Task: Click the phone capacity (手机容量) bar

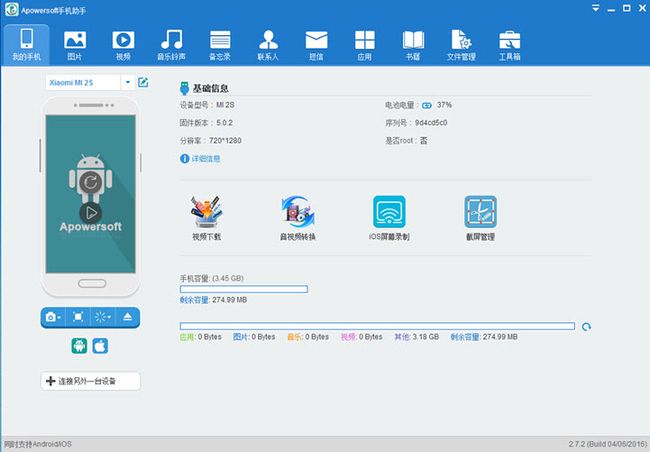Action: [244, 289]
